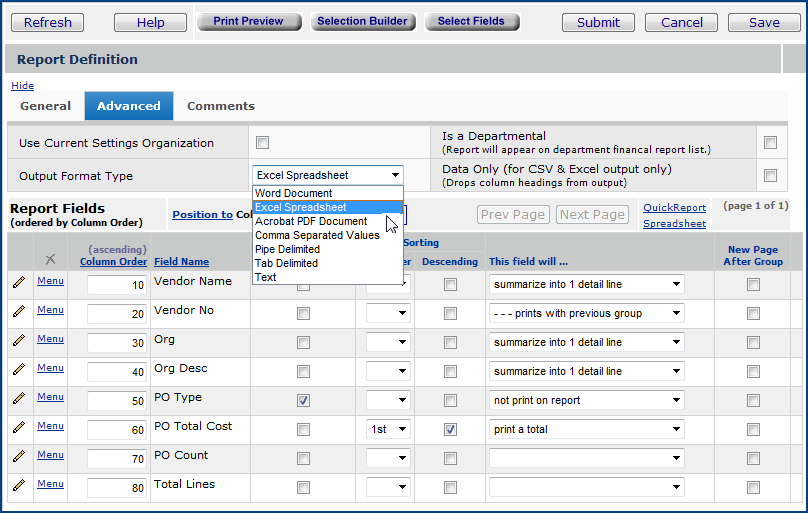Edit the PO Type row via pencil icon
The height and width of the screenshot is (513, 808).
19,399
